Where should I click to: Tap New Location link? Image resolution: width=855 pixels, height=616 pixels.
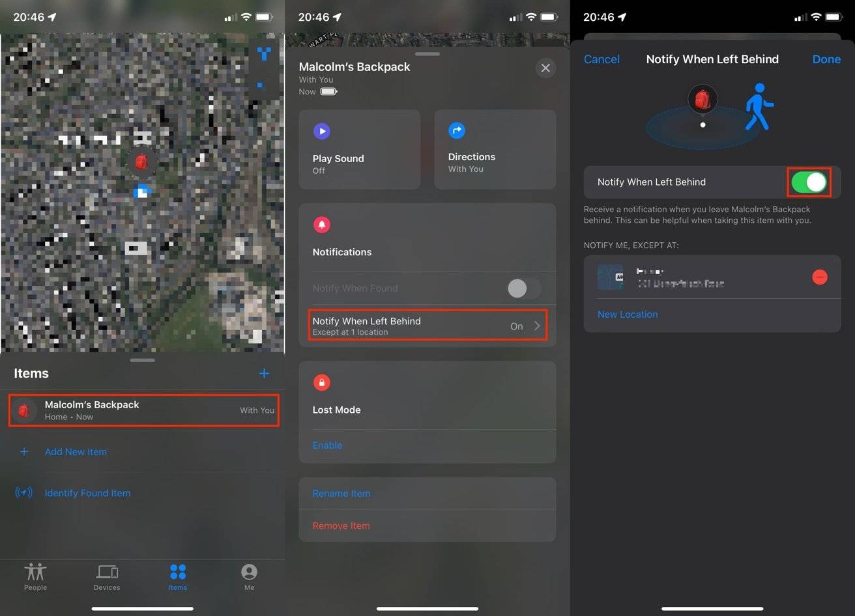click(628, 314)
